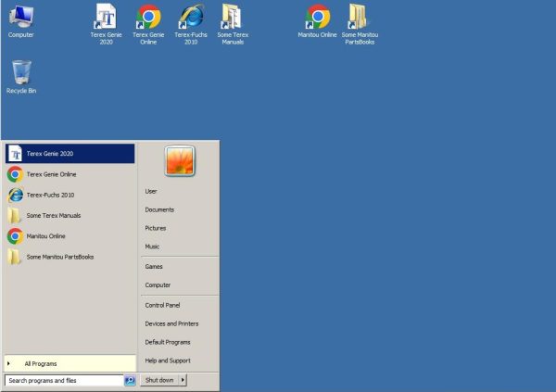Open User folder from Start menu
556x392 pixels.
pos(151,191)
